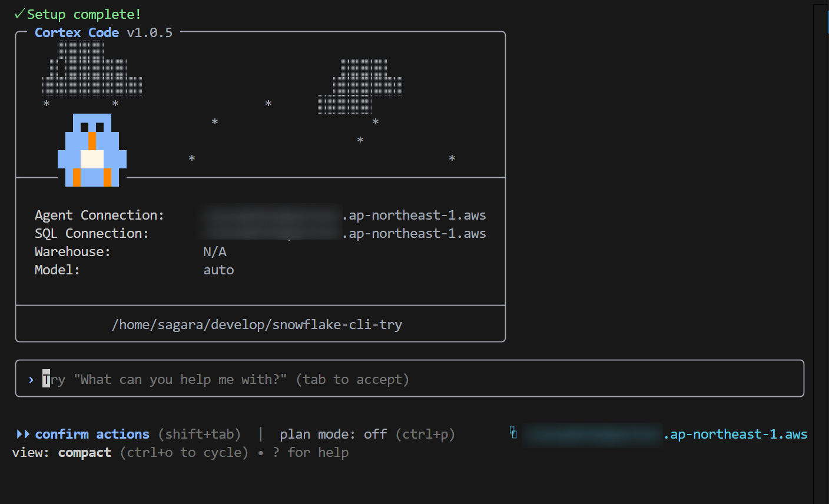Click the SQL Connection region value

tap(414, 233)
